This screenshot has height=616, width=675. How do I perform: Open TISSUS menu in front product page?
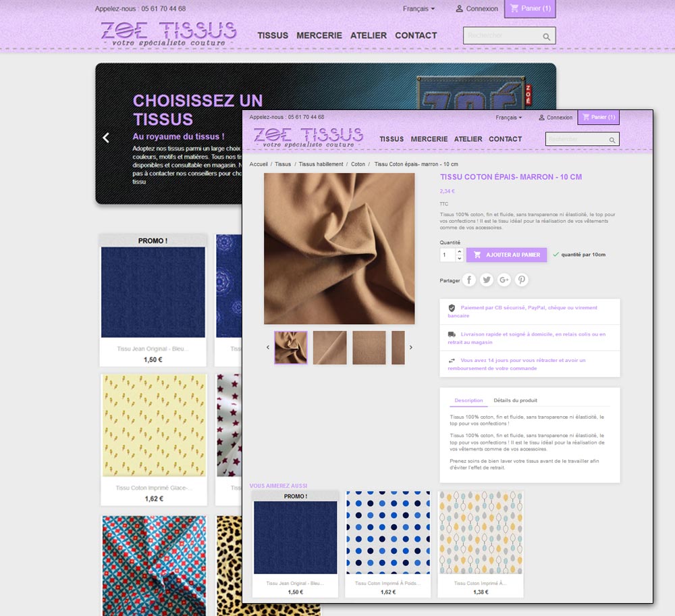click(x=391, y=139)
